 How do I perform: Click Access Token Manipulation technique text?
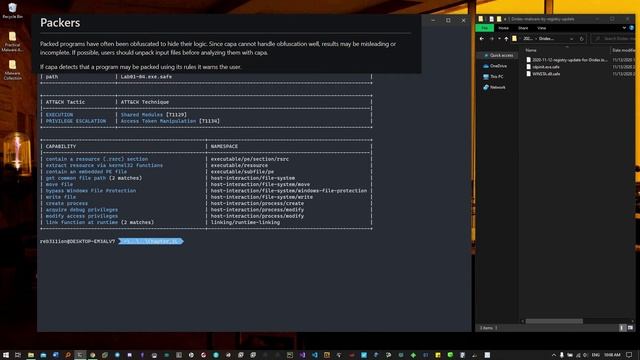pyautogui.click(x=158, y=121)
